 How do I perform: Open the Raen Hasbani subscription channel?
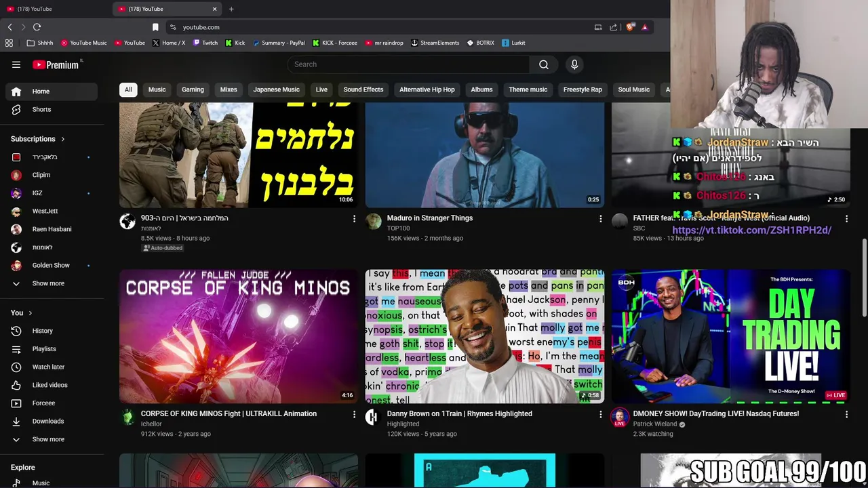click(53, 229)
